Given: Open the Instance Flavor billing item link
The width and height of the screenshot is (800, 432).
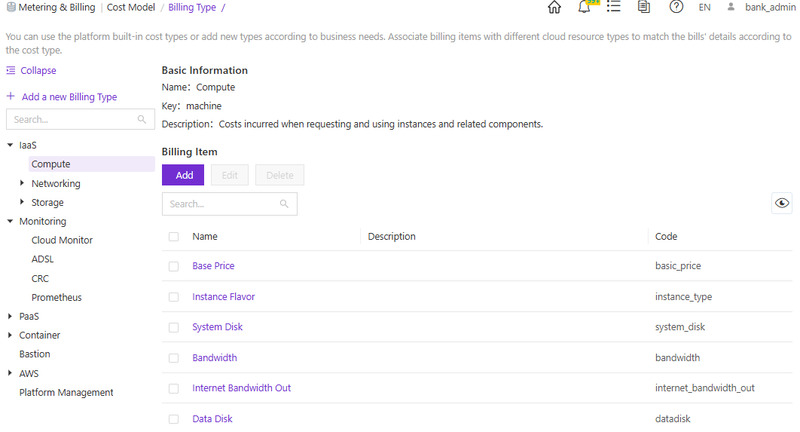Looking at the screenshot, I should coord(223,296).
